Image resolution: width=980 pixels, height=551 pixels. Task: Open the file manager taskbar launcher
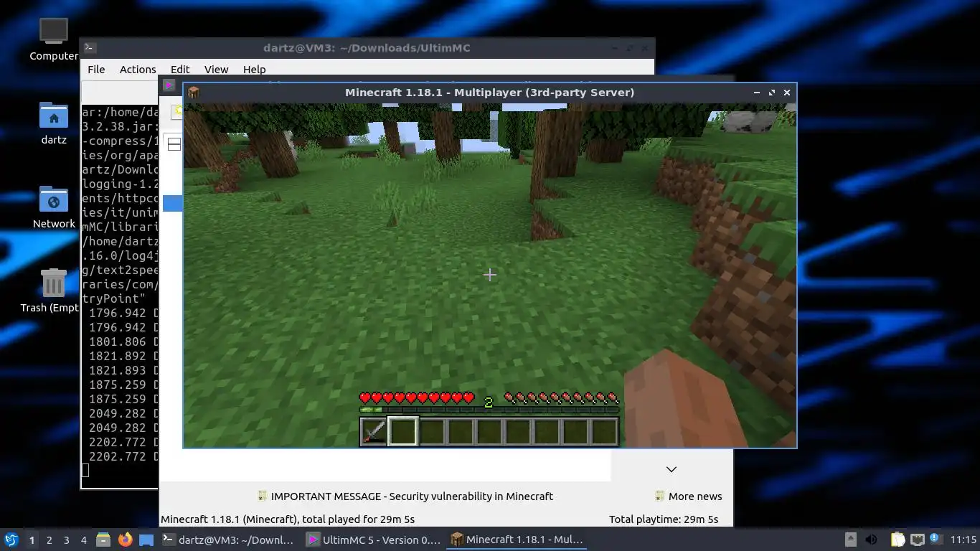click(x=103, y=540)
